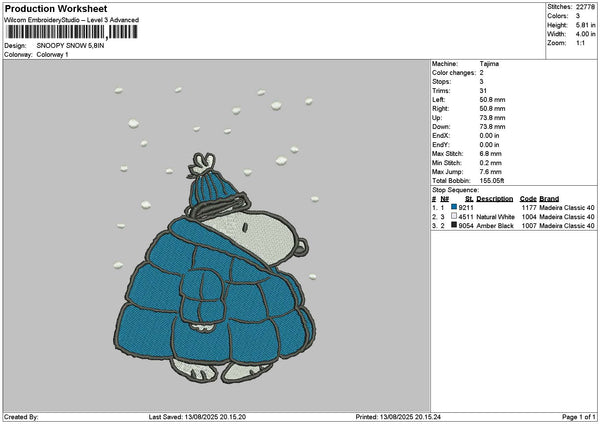
Task: Click the Trims value '31'
Action: [483, 91]
